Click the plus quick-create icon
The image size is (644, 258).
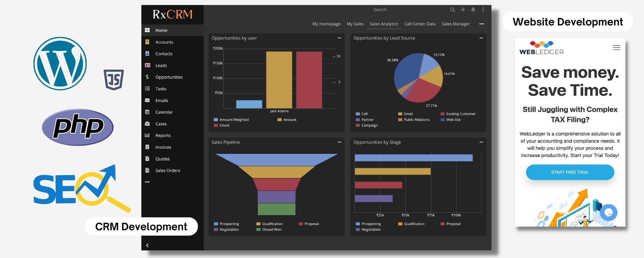[463, 10]
